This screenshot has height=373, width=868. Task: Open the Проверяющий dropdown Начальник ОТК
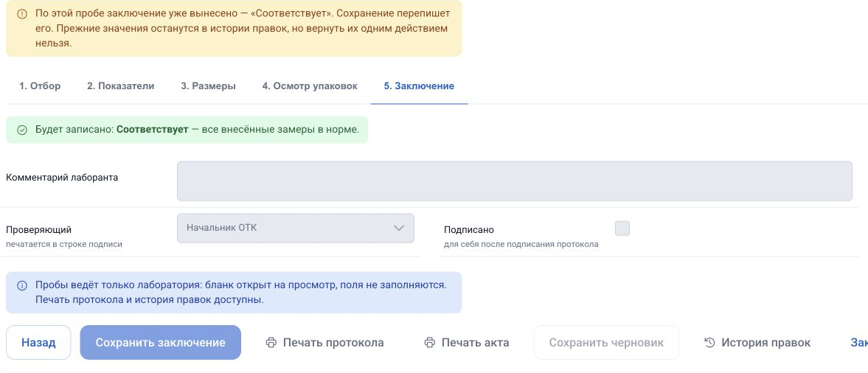[x=296, y=228]
